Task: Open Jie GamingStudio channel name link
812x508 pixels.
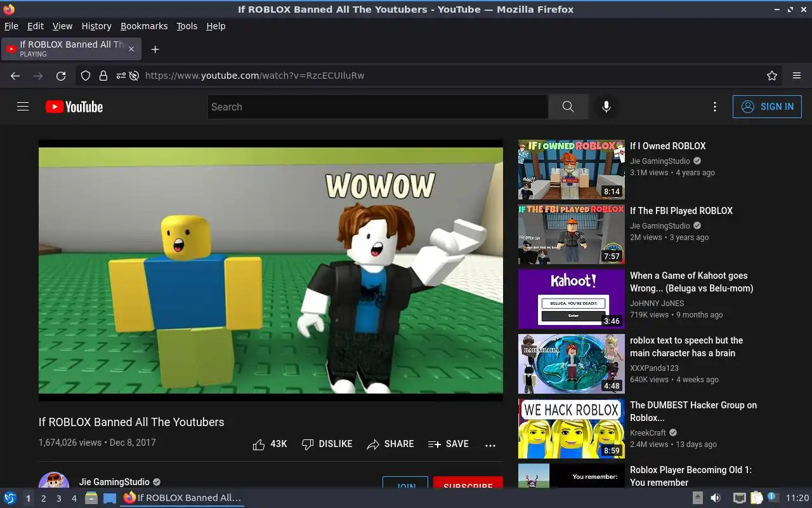Action: coord(115,482)
